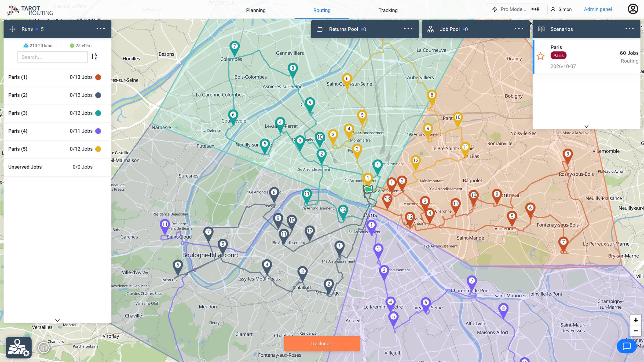
Task: Open the Scenarios three-dot menu
Action: 630,29
